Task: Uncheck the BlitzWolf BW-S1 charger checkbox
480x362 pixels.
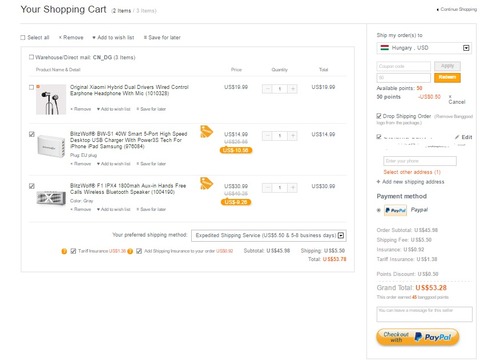Action: tap(32, 134)
